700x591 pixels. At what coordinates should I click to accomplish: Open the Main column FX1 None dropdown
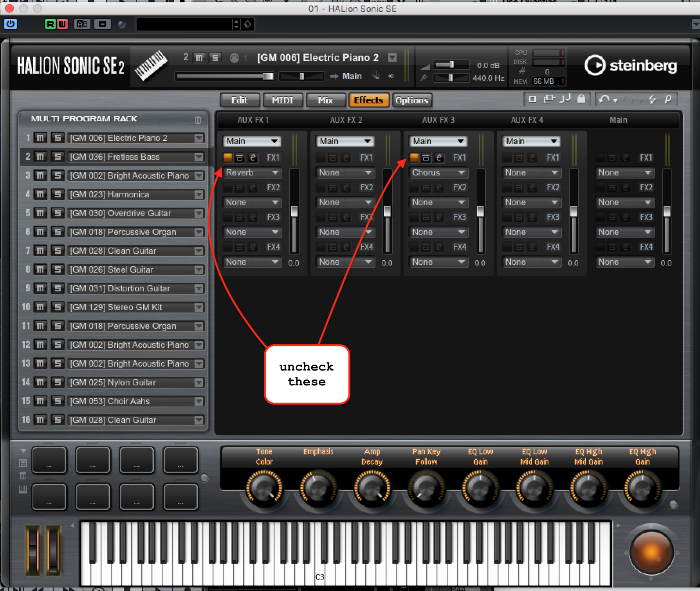pos(625,172)
